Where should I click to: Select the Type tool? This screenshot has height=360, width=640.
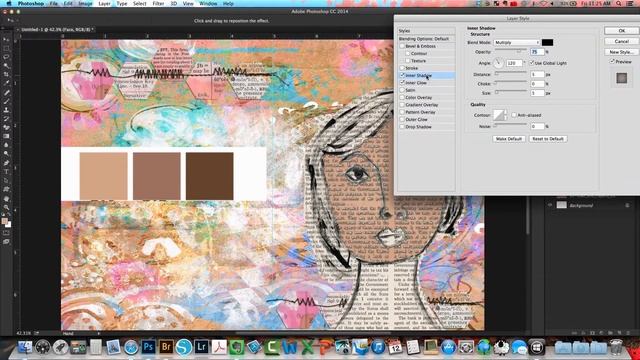(6, 171)
